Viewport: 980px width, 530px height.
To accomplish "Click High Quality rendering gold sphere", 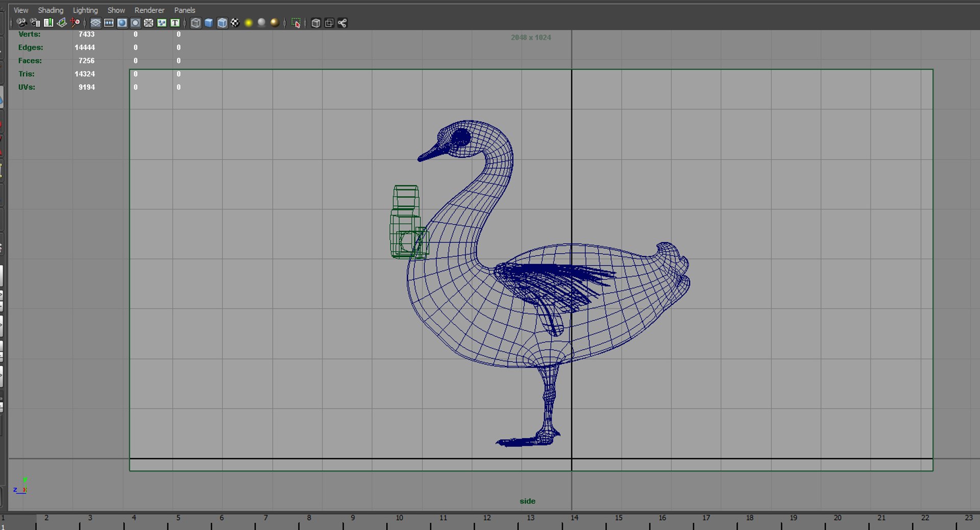I will pyautogui.click(x=275, y=22).
